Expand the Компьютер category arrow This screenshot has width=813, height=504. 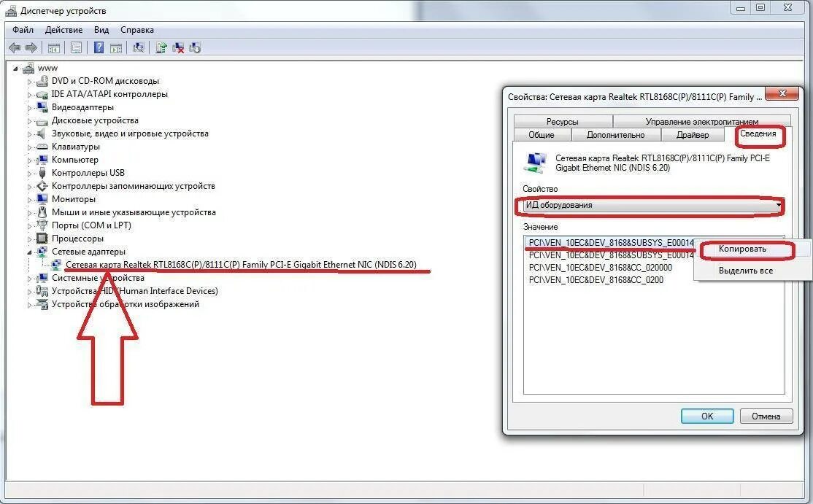pos(29,160)
